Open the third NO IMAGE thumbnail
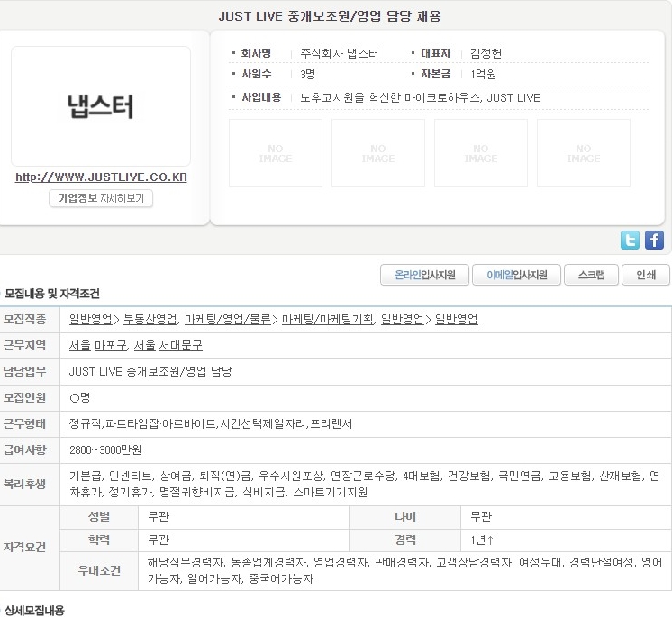 [x=481, y=153]
